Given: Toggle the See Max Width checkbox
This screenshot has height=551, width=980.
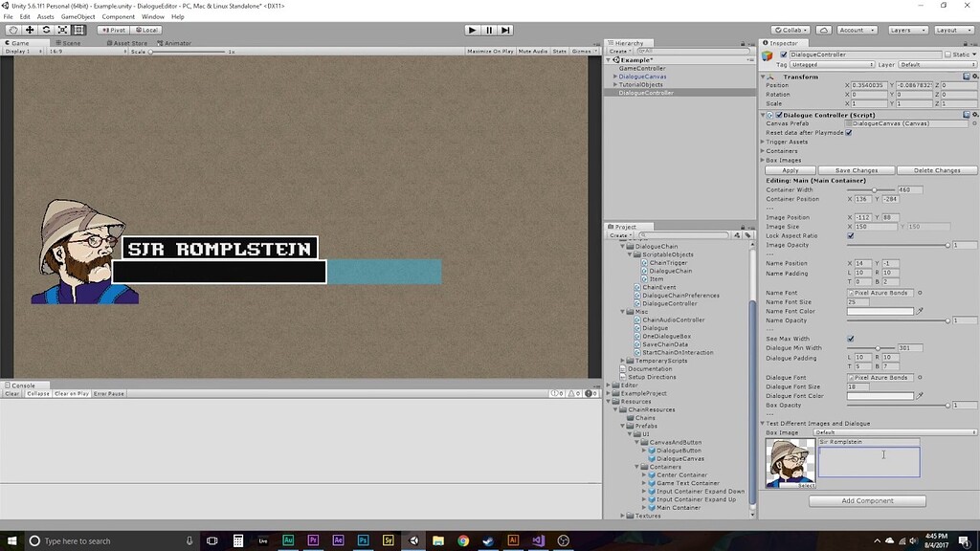Looking at the screenshot, I should pyautogui.click(x=850, y=339).
